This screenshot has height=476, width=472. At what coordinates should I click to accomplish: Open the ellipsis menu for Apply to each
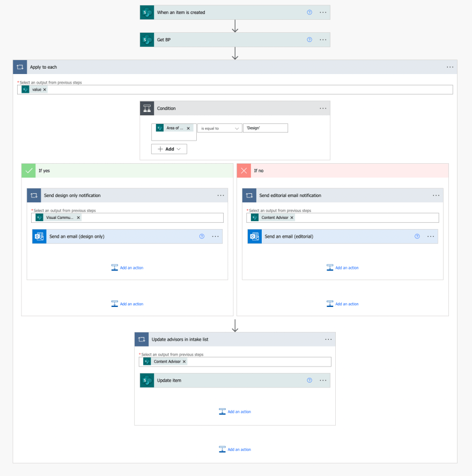[x=450, y=67]
